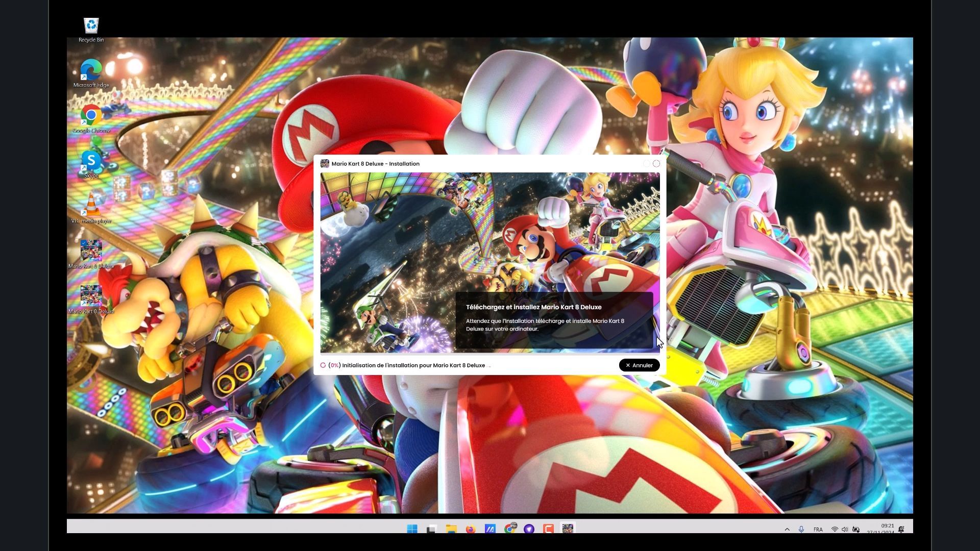Click the spinning loader icon beside the 0% status

(x=323, y=365)
